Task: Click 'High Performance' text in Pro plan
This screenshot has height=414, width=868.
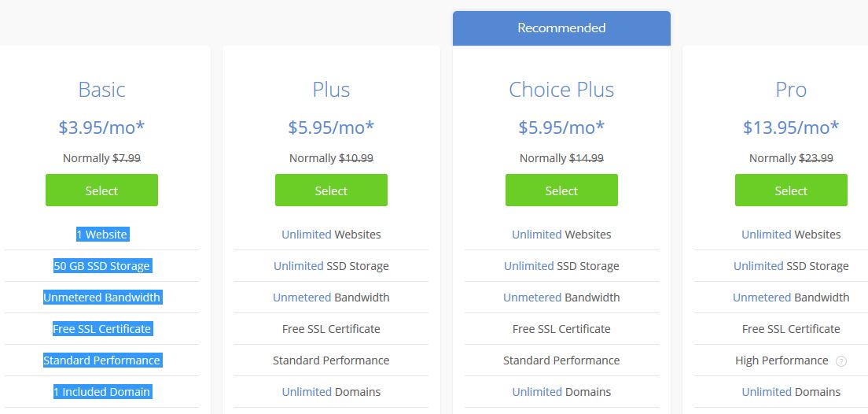Action: coord(782,360)
